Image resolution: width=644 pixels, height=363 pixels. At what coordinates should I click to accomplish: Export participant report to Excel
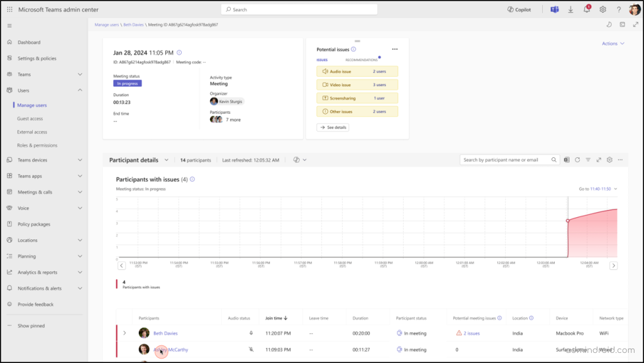coord(567,159)
